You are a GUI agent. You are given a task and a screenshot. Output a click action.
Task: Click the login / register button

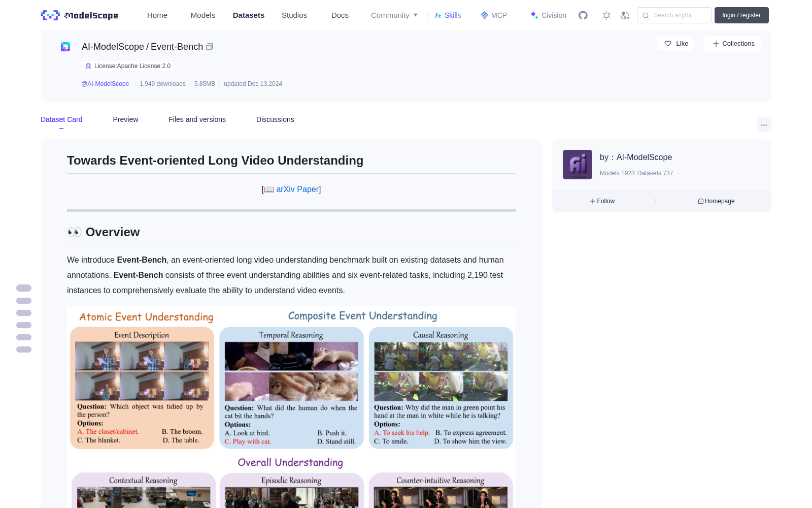tap(741, 15)
